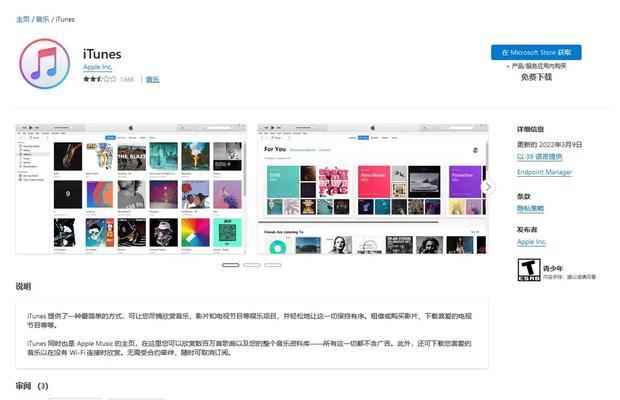This screenshot has height=400, width=620.
Task: Get iTunes in Microsoft Store button
Action: coord(536,53)
